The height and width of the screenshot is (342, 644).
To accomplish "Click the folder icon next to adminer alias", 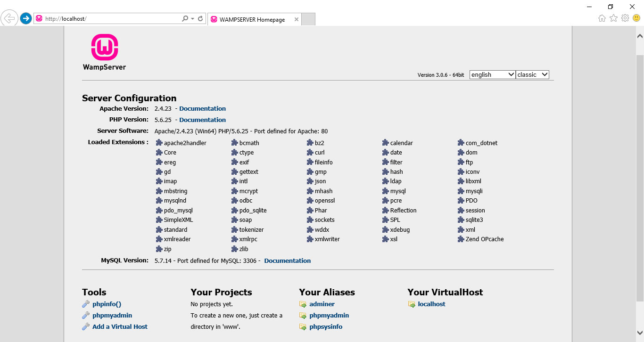I will (303, 304).
